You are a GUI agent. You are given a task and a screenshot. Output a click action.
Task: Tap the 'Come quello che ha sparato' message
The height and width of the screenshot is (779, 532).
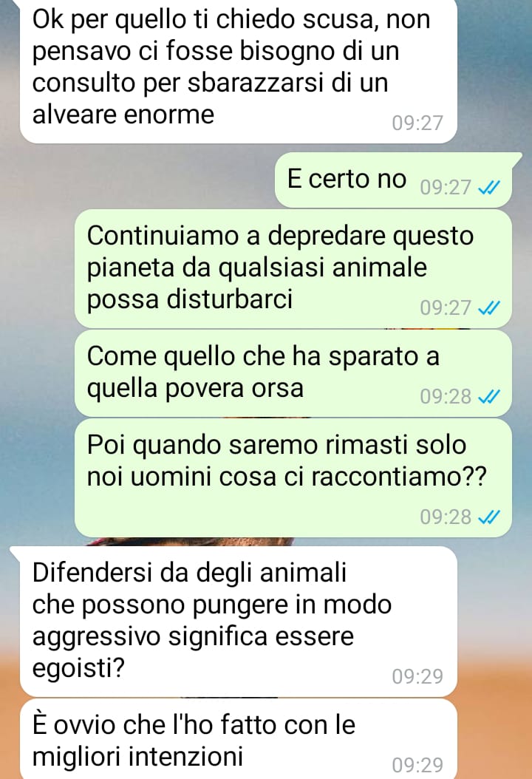pos(293,373)
